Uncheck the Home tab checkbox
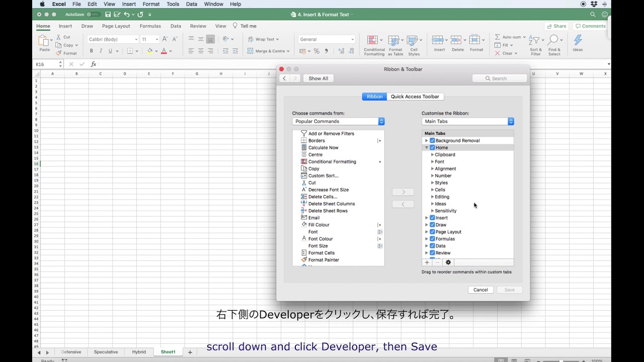Viewport: 644px width, 362px height. click(x=432, y=148)
